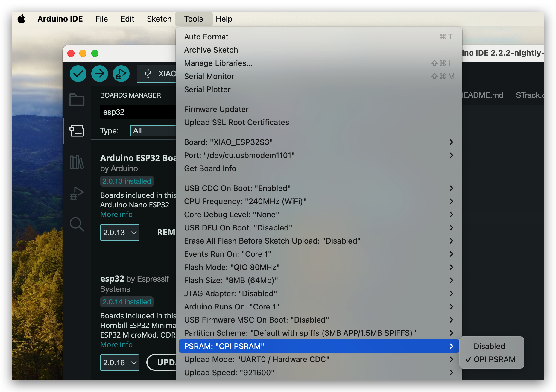This screenshot has width=556, height=392.
Task: Open Arduino Runs On submenu
Action: [x=319, y=307]
